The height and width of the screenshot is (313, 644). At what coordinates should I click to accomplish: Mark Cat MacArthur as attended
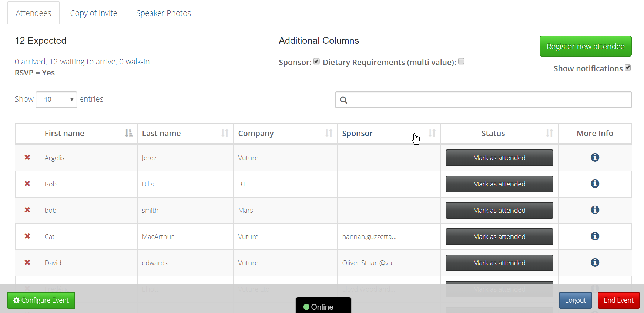point(499,236)
